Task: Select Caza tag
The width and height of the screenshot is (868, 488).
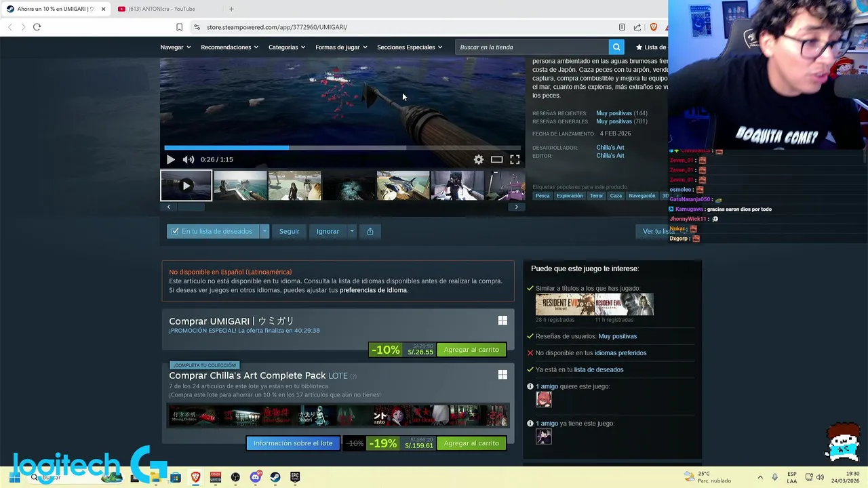Action: click(616, 196)
